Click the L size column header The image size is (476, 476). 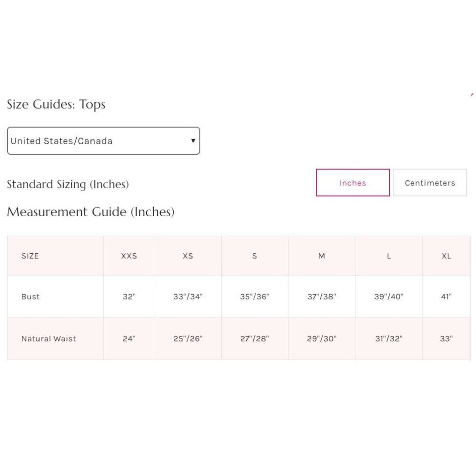pos(389,256)
